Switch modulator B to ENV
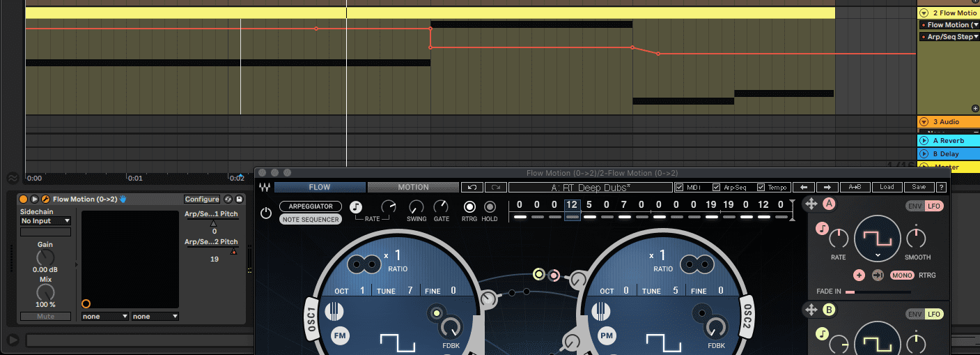Image resolution: width=980 pixels, height=355 pixels. pos(915,314)
